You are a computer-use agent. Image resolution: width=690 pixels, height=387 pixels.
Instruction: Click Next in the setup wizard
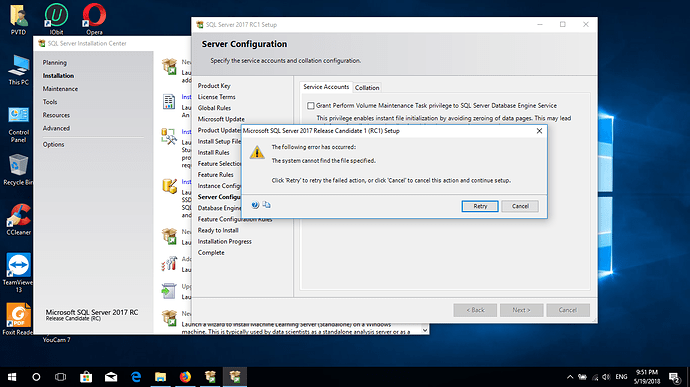tap(521, 310)
